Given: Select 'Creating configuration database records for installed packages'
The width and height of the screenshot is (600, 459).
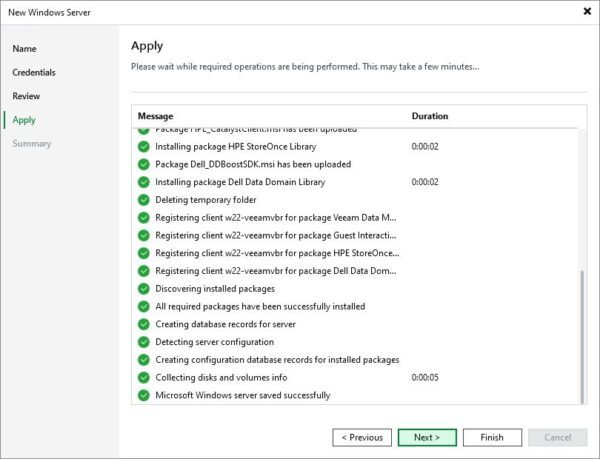Looking at the screenshot, I should pos(277,360).
